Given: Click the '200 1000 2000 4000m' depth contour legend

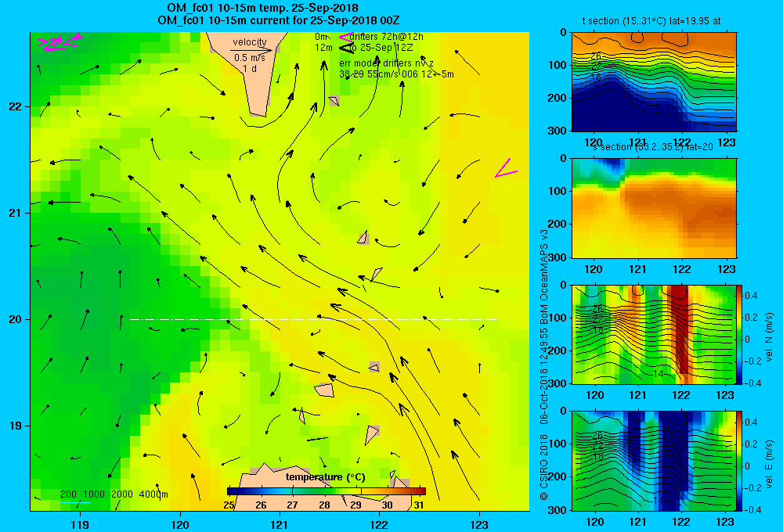Looking at the screenshot, I should click(114, 494).
